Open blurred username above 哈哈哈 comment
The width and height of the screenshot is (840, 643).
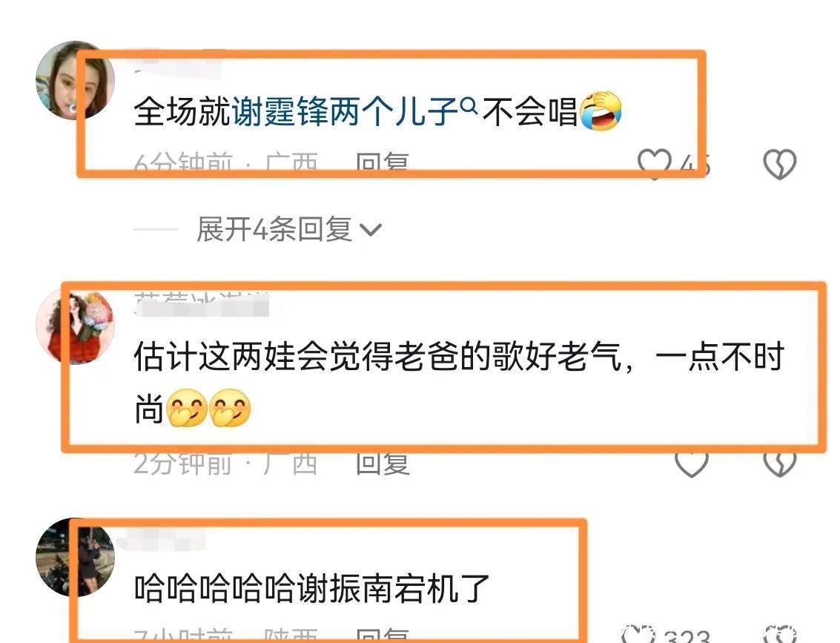[x=161, y=539]
